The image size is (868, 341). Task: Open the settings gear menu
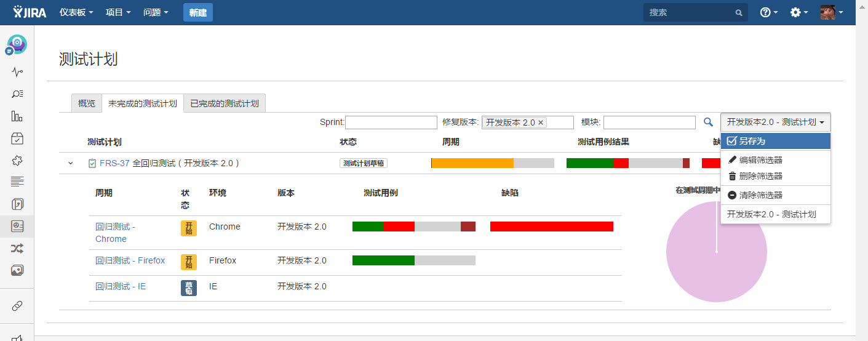point(799,12)
